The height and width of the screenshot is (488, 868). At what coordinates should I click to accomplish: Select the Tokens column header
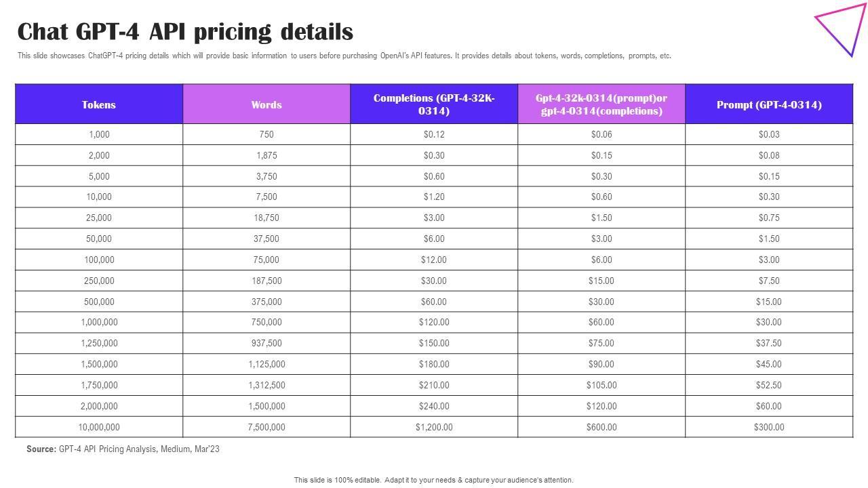pos(99,104)
